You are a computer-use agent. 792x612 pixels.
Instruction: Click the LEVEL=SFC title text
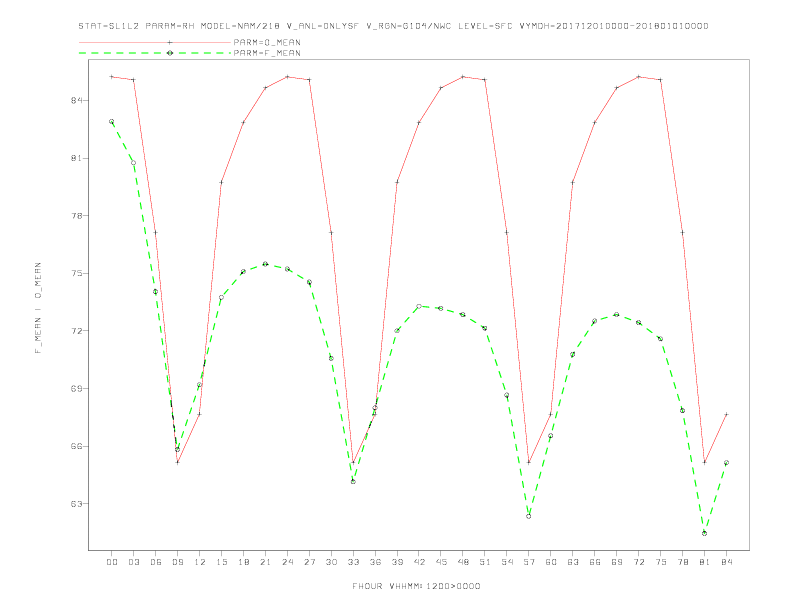pyautogui.click(x=485, y=26)
